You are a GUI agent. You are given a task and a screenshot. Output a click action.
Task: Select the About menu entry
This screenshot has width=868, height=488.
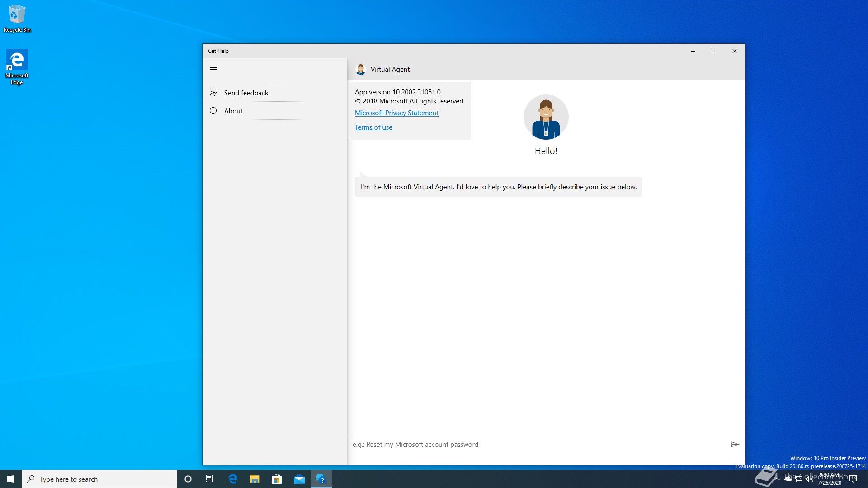[x=275, y=111]
